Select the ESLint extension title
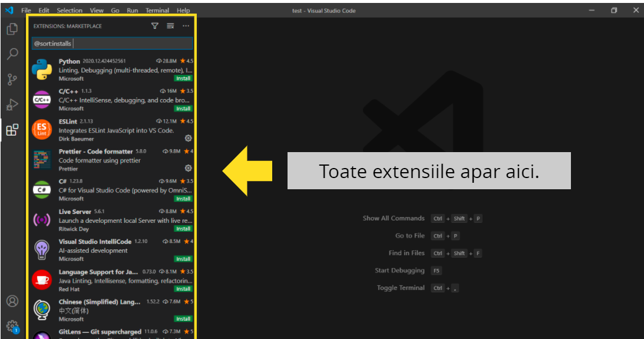The height and width of the screenshot is (339, 644). [68, 121]
